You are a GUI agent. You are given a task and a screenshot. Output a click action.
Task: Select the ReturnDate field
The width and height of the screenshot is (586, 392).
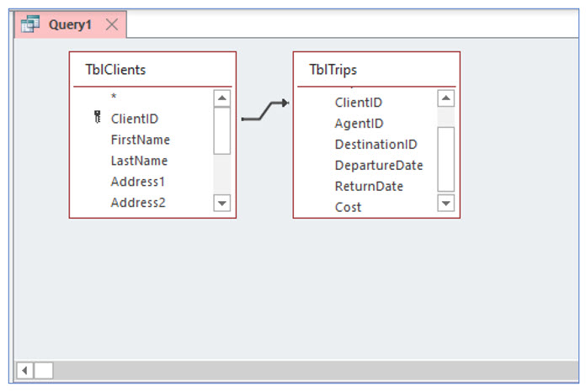click(x=369, y=186)
